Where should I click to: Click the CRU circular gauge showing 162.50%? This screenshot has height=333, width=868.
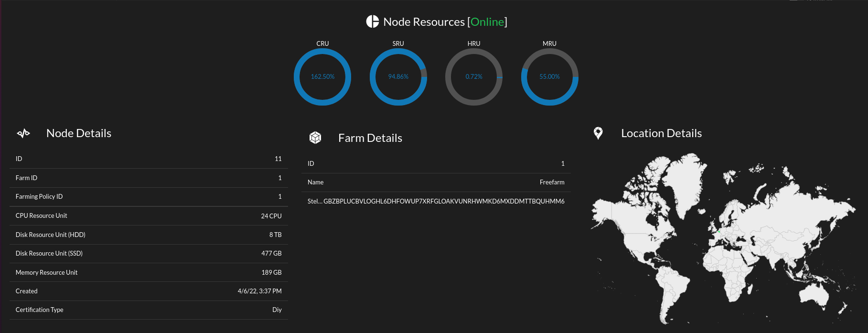[322, 76]
